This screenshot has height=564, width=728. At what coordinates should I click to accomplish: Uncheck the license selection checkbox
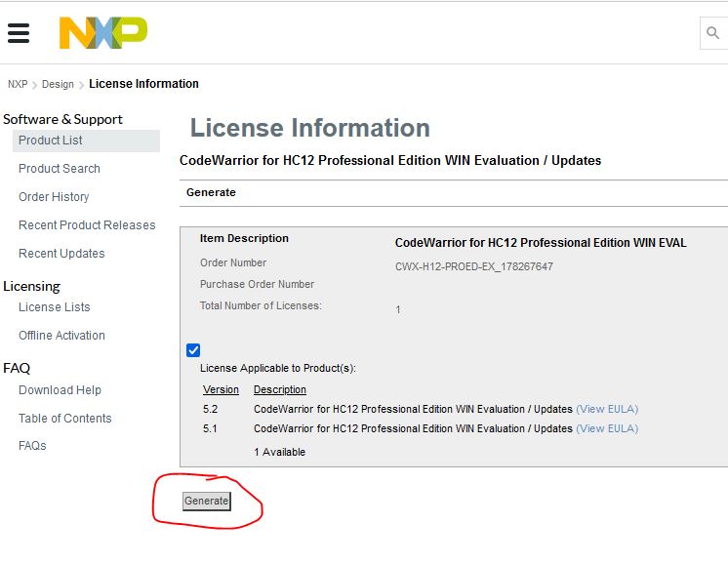coord(193,350)
